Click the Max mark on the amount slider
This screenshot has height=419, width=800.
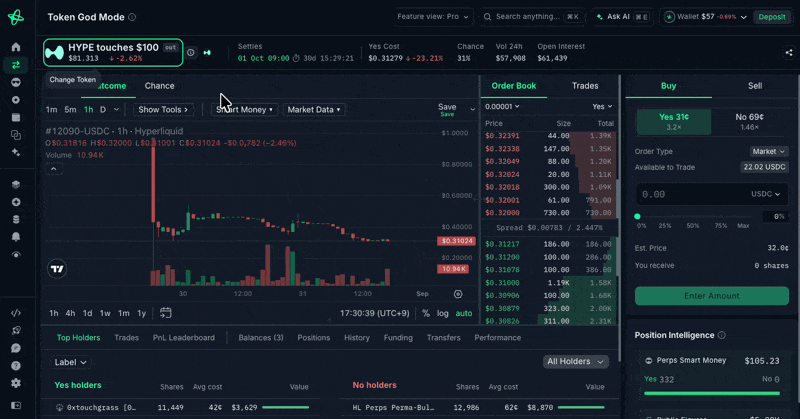pyautogui.click(x=743, y=226)
